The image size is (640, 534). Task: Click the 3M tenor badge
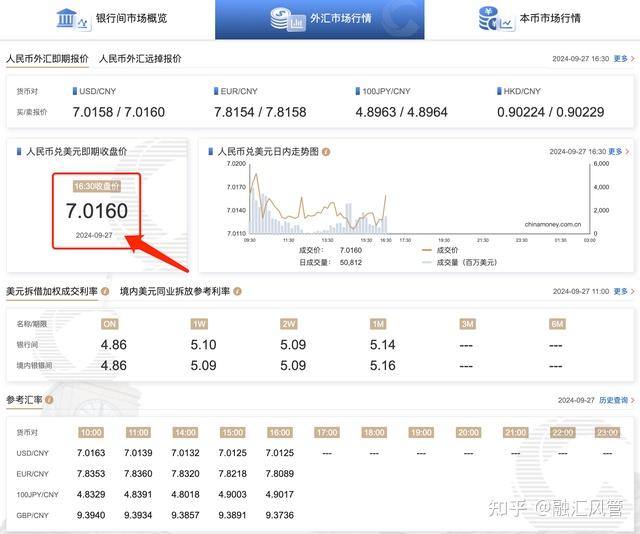click(468, 324)
